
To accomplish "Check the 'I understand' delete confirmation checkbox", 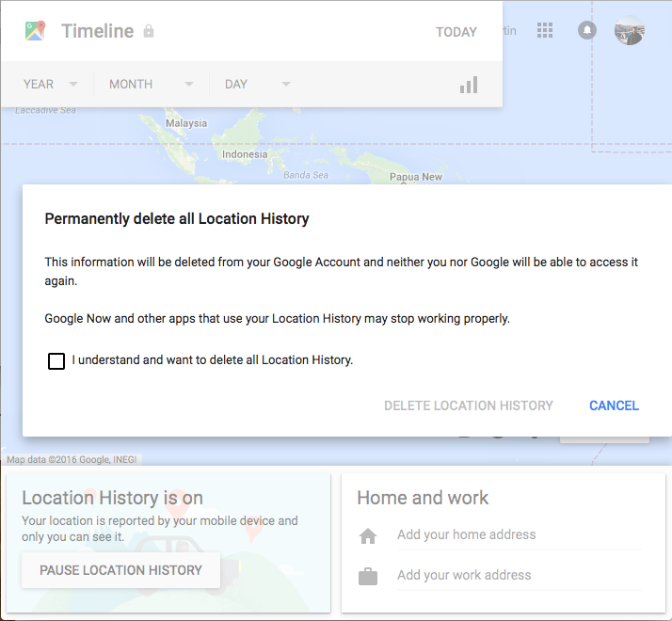I will click(x=56, y=361).
